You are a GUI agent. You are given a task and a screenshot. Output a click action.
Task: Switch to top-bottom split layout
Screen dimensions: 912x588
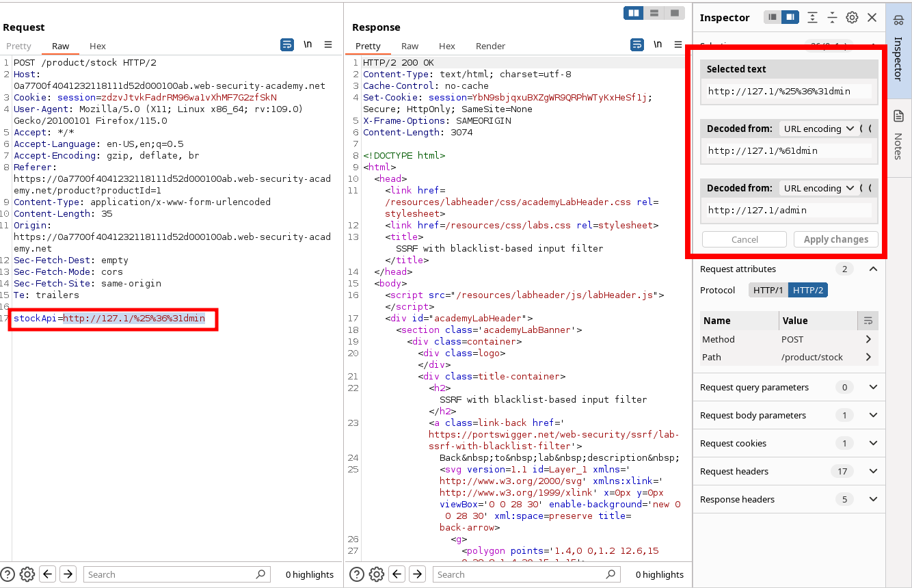(x=654, y=13)
